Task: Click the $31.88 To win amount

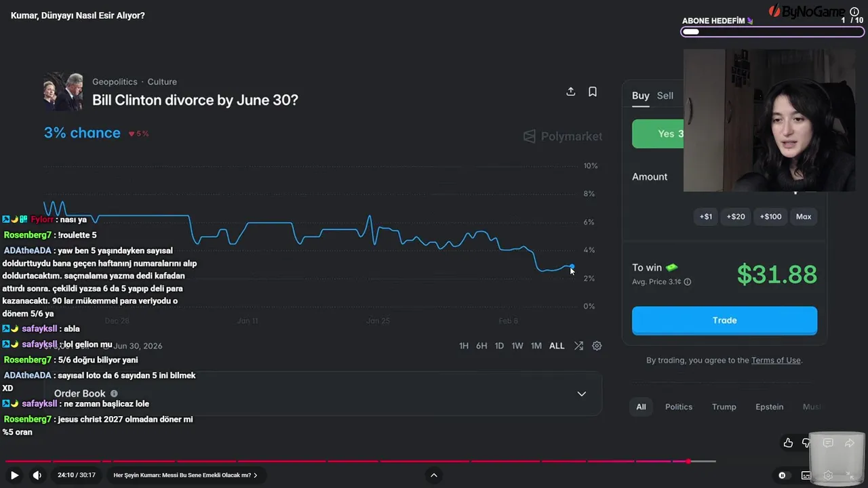Action: 777,274
